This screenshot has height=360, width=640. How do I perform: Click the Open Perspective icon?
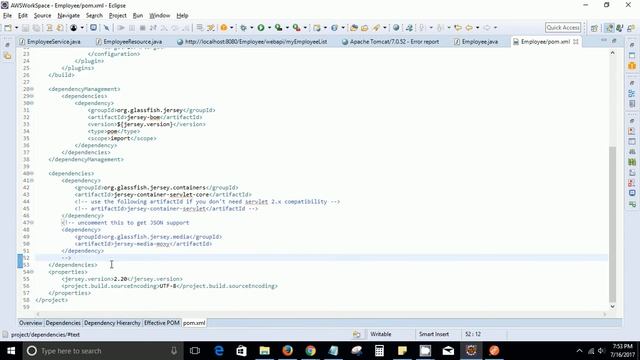pyautogui.click(x=594, y=28)
